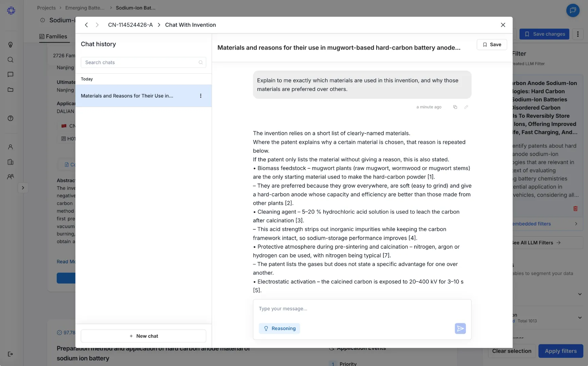
Task: Open the CN-114524426-A breadcrumb link
Action: (130, 25)
